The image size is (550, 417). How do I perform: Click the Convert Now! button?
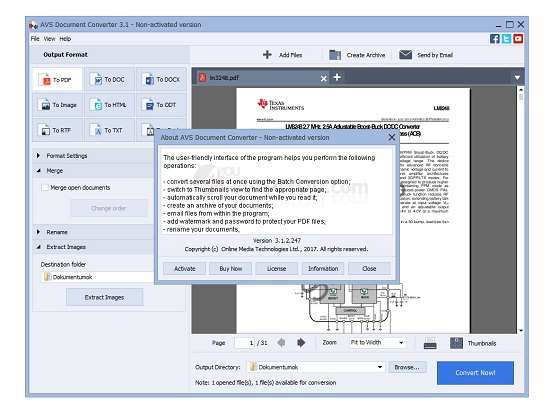tap(475, 373)
